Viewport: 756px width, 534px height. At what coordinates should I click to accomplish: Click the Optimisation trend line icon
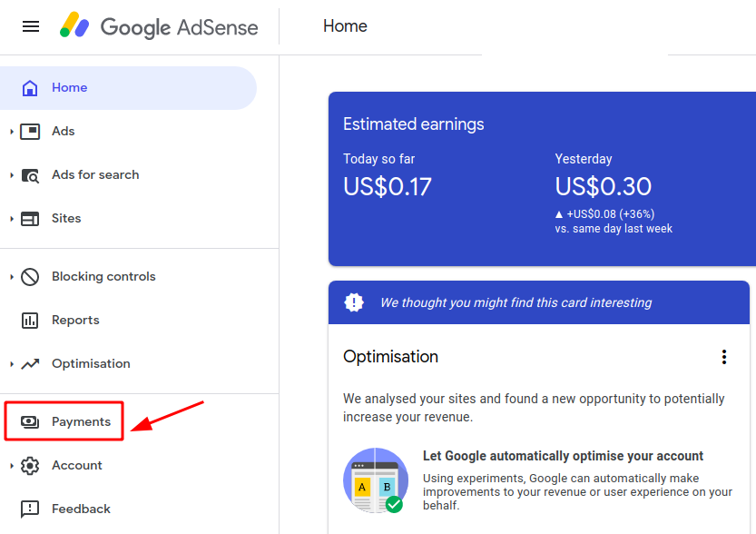(30, 363)
